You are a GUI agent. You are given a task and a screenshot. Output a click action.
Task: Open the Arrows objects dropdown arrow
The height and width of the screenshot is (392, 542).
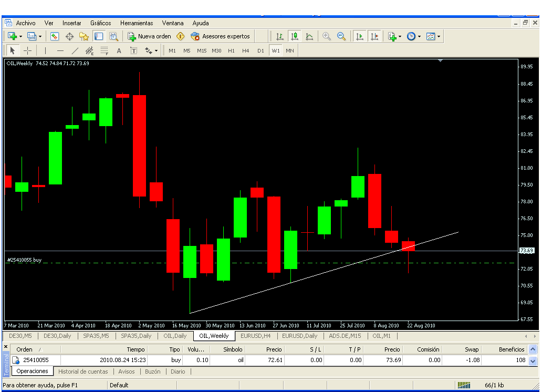point(156,51)
